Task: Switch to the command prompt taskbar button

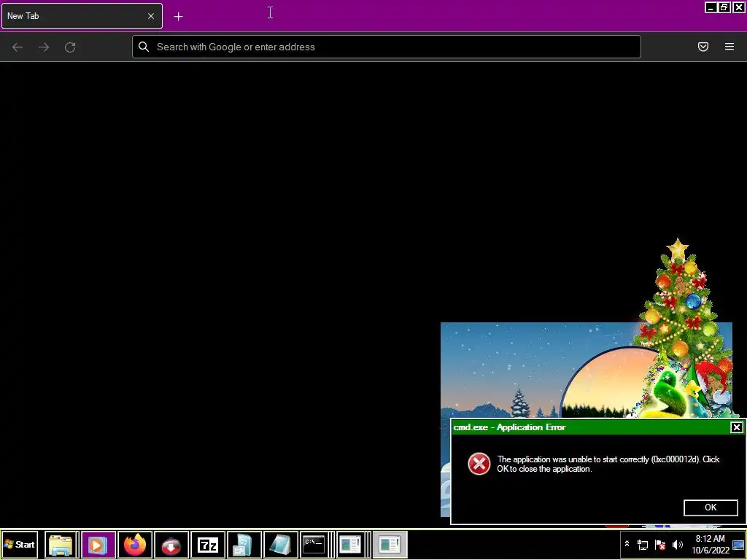Action: coord(315,545)
